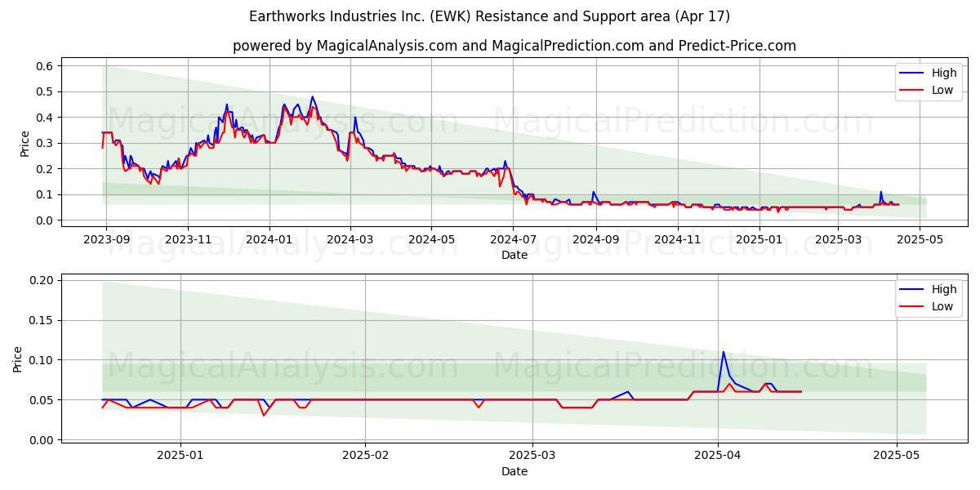Click the '2024-11' tick label
The width and height of the screenshot is (980, 490).
pos(677,239)
